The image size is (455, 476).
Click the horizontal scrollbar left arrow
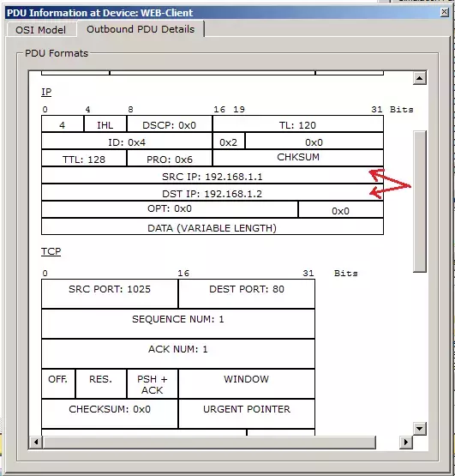pos(36,442)
